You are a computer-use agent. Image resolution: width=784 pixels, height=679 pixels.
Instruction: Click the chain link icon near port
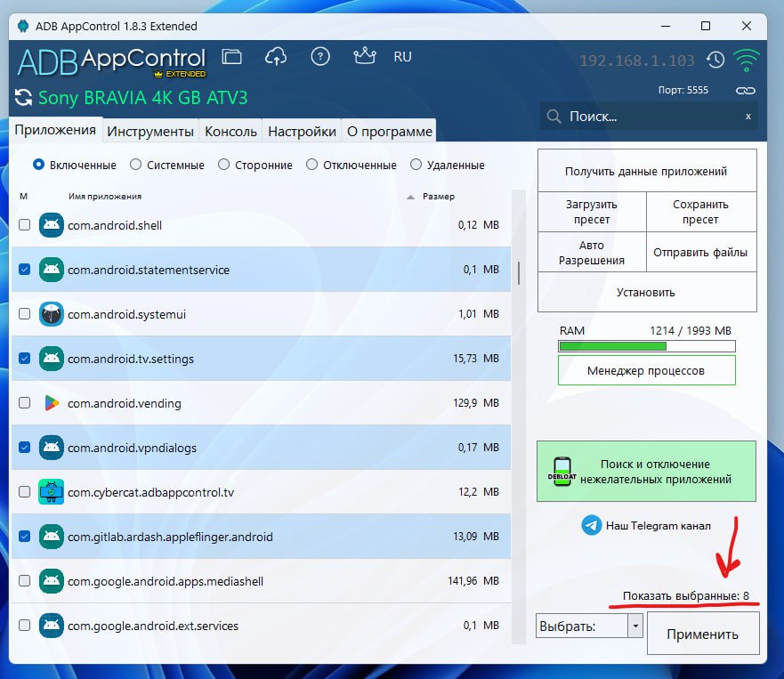pos(746,91)
